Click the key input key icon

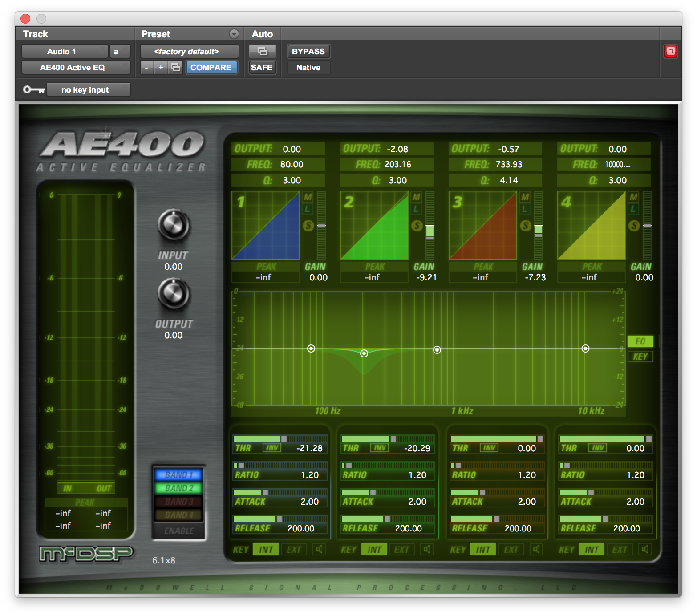pyautogui.click(x=33, y=90)
